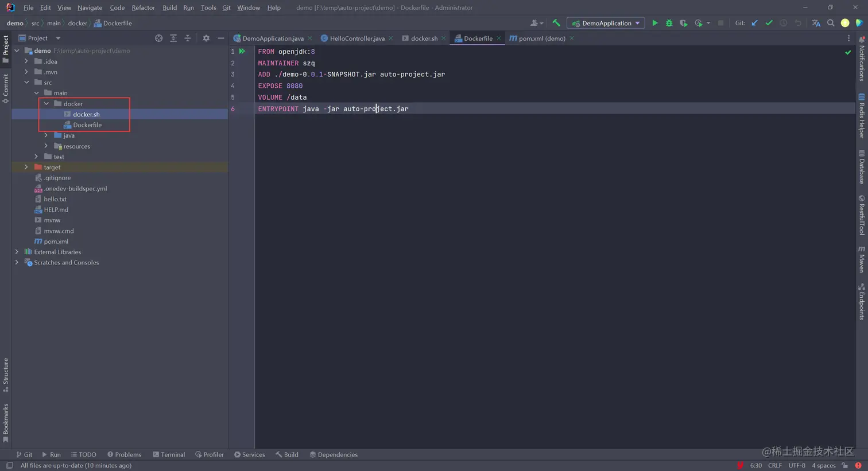Open the Refactor menu
This screenshot has width=868, height=471.
pos(143,7)
